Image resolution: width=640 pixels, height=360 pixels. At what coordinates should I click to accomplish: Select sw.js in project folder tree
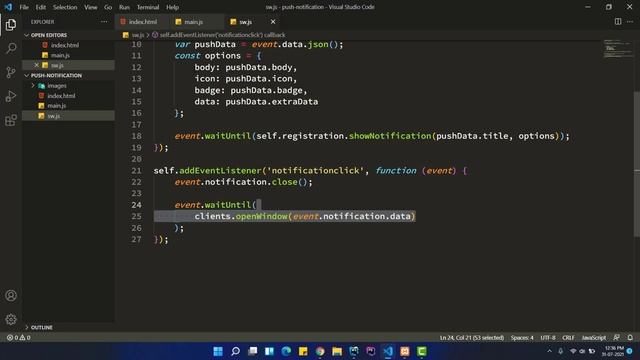coord(53,116)
